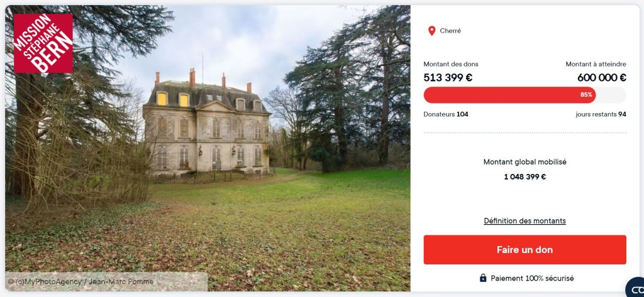This screenshot has width=644, height=297.
Task: Click the red location pin icon
Action: [x=431, y=31]
